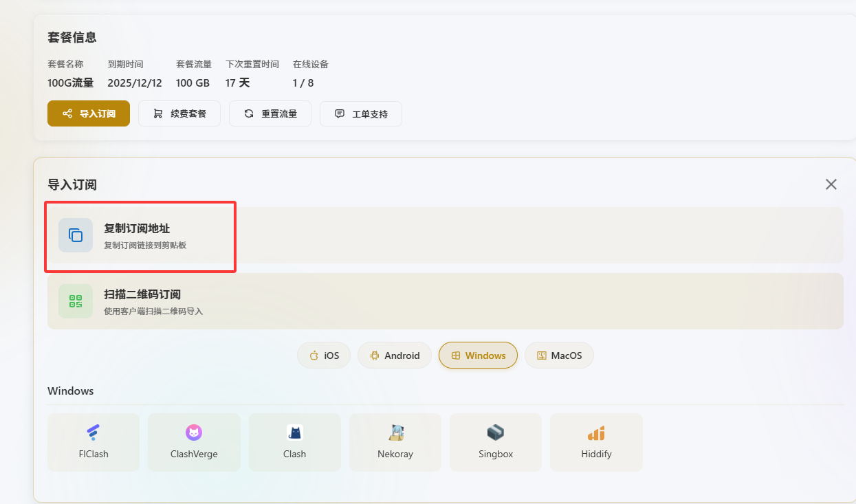Close the 导入订阅 panel
Viewport: 856px width, 504px height.
pyautogui.click(x=831, y=184)
